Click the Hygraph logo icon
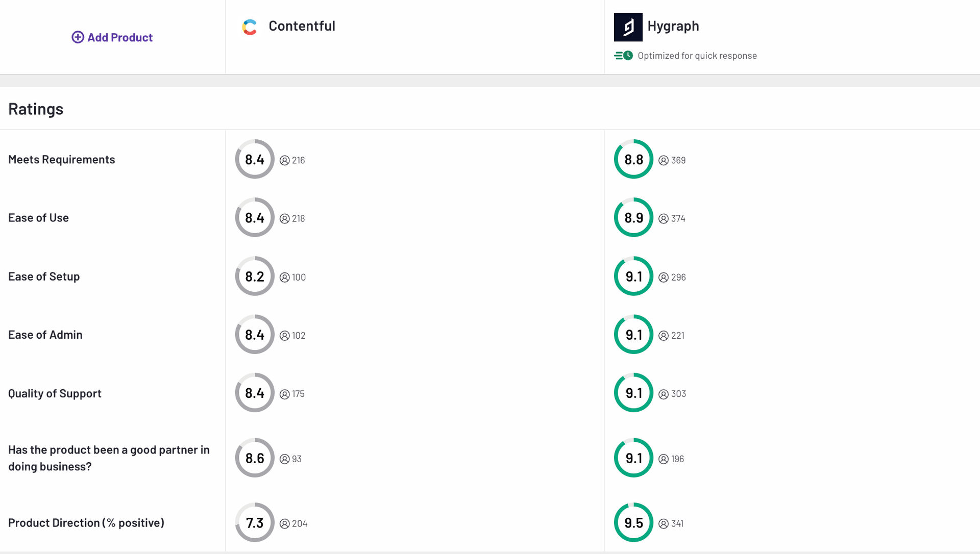Image resolution: width=980 pixels, height=554 pixels. (x=628, y=27)
